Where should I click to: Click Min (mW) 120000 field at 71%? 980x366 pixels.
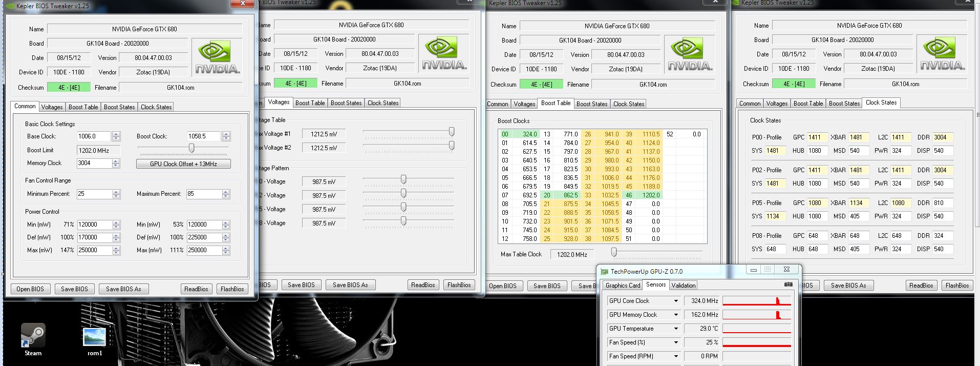(94, 225)
